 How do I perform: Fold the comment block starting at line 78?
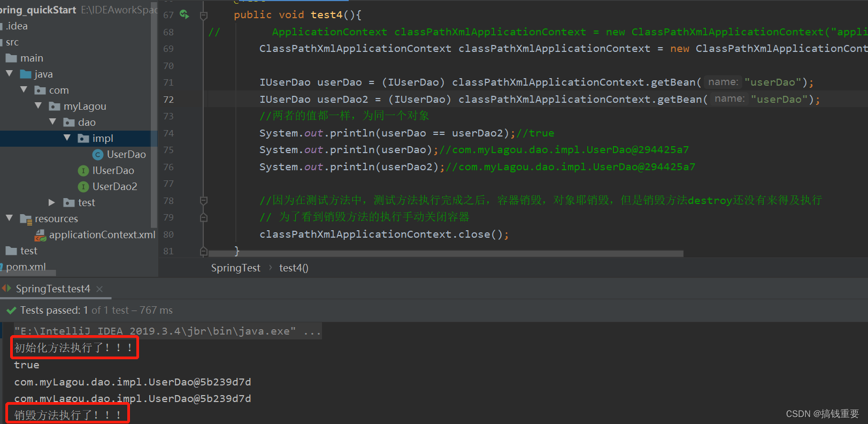[x=204, y=200]
